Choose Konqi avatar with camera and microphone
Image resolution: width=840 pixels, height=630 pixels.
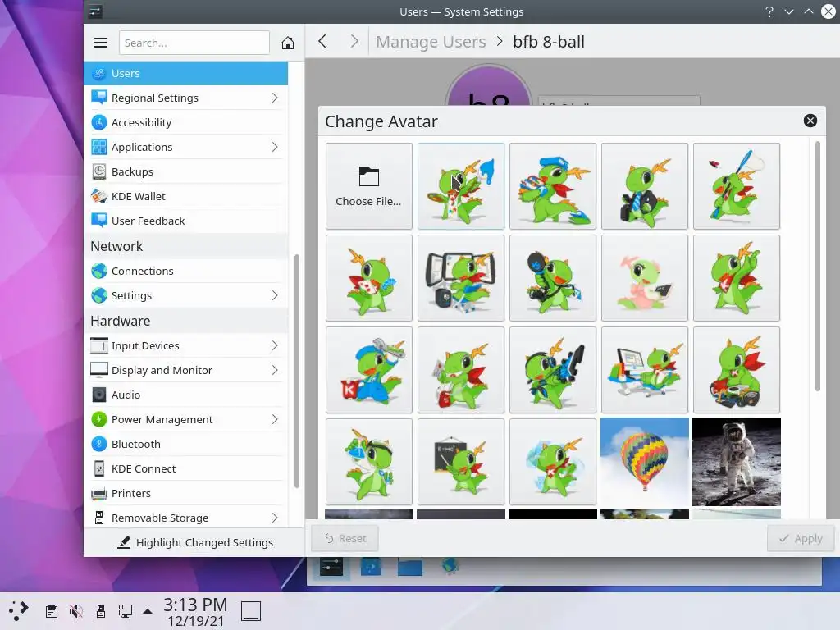(552, 278)
